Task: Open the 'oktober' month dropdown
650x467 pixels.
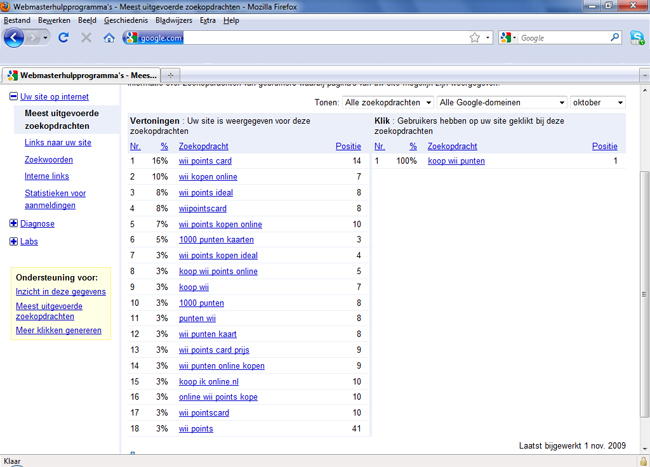Action: [x=598, y=102]
